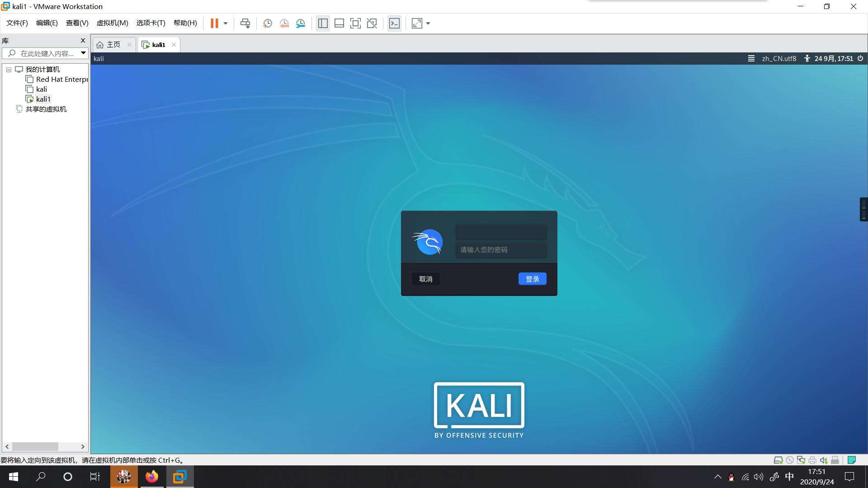Viewport: 868px width, 488px height.
Task: Send Ctrl+Alt+Del to the virtual machine
Action: (245, 23)
